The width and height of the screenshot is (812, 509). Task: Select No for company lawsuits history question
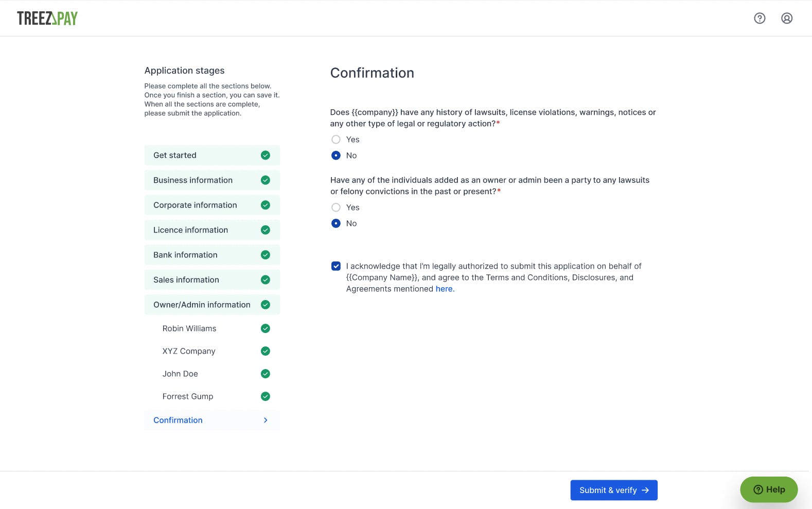336,155
